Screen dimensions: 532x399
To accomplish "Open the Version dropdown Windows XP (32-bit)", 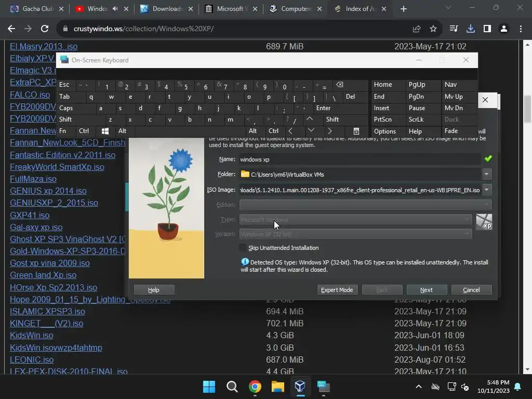I will click(x=355, y=234).
